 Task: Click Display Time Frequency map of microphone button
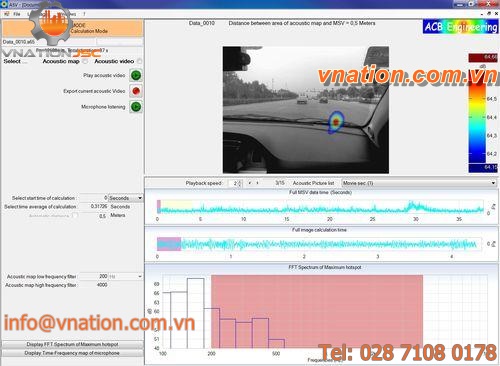click(72, 353)
